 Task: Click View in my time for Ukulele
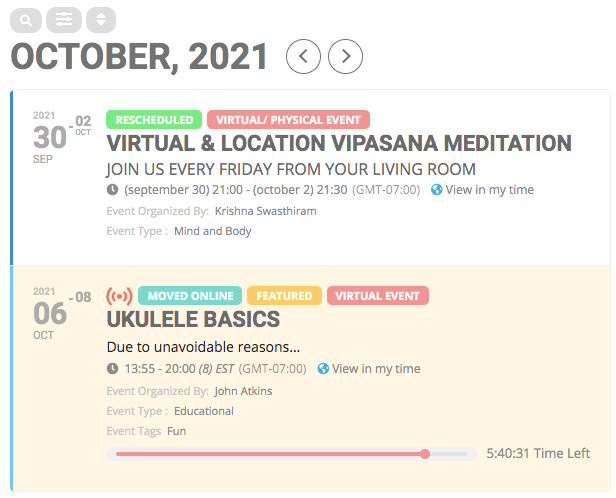click(376, 369)
